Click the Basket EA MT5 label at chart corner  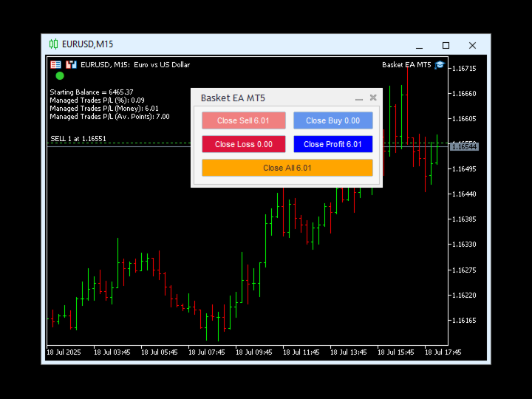tap(406, 64)
